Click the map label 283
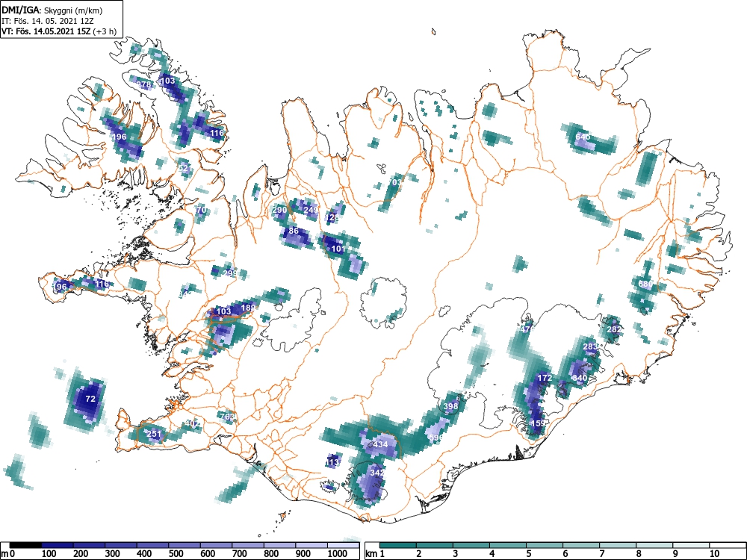Screen dimensions: 747x560 point(590,346)
